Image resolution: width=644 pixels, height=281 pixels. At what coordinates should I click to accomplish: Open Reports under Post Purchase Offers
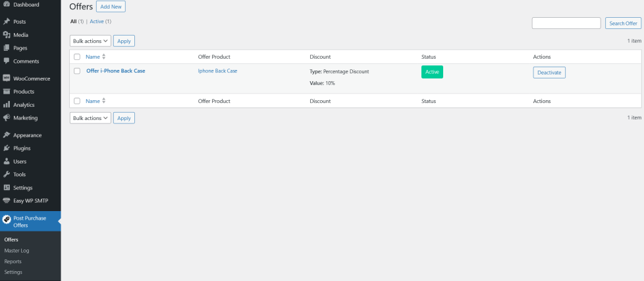(13, 261)
